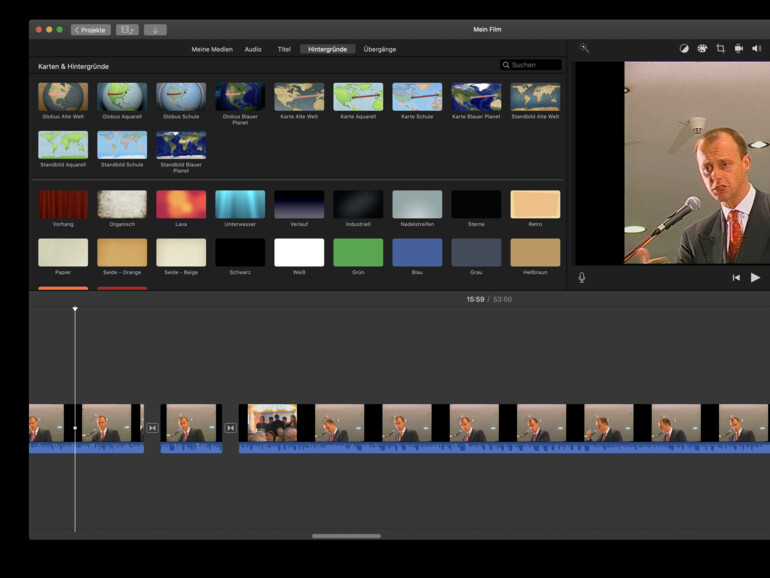Select the Seide - Orange background
770x578 pixels.
point(122,252)
